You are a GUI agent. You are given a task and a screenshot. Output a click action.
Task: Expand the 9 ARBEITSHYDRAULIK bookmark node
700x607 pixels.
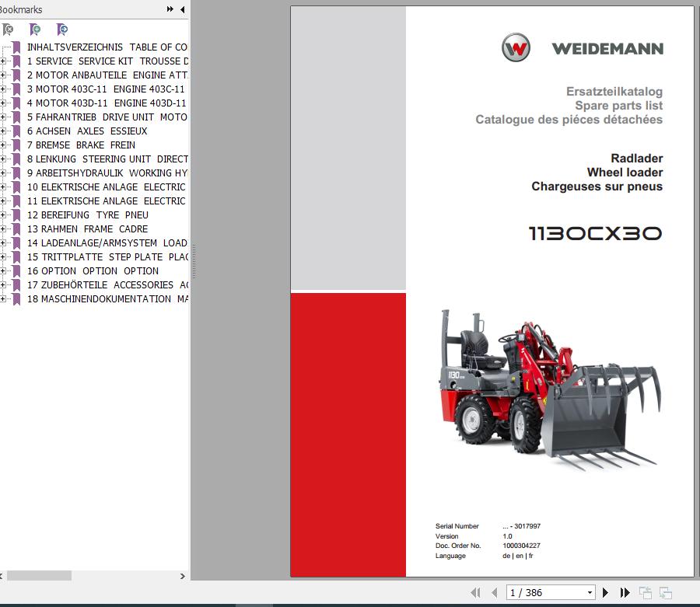(2, 173)
